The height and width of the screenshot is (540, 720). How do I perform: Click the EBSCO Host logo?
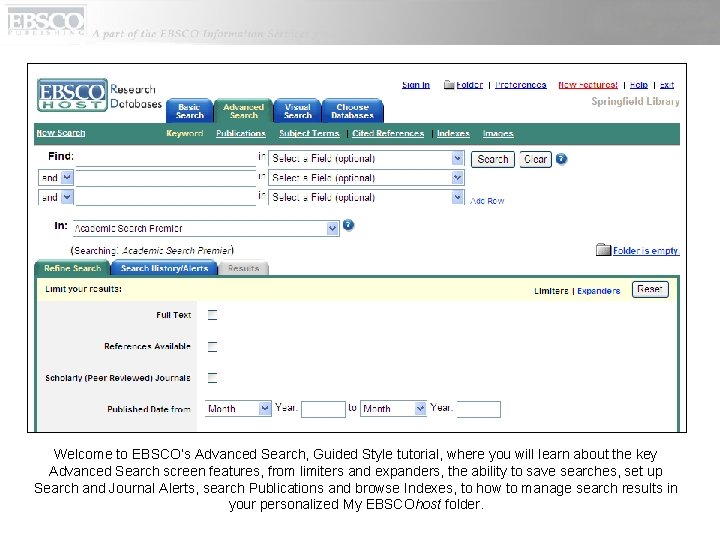point(72,95)
